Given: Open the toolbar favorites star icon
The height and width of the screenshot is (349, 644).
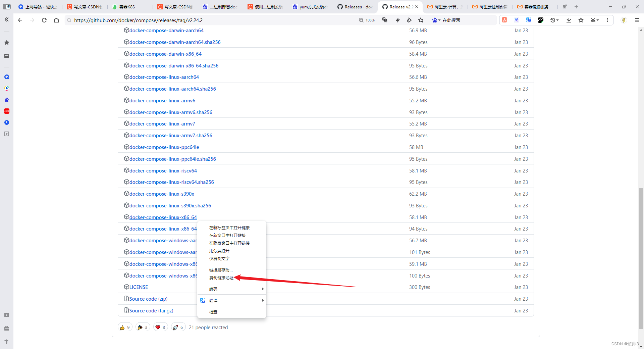Looking at the screenshot, I should 581,20.
